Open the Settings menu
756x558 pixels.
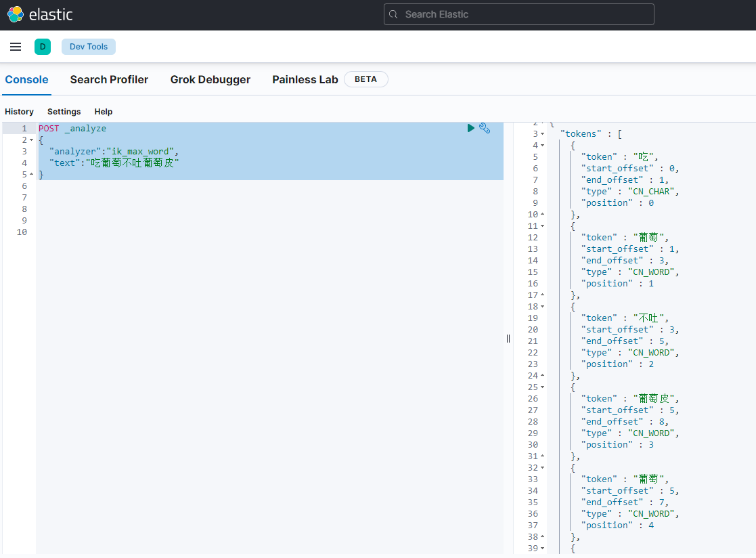tap(64, 112)
